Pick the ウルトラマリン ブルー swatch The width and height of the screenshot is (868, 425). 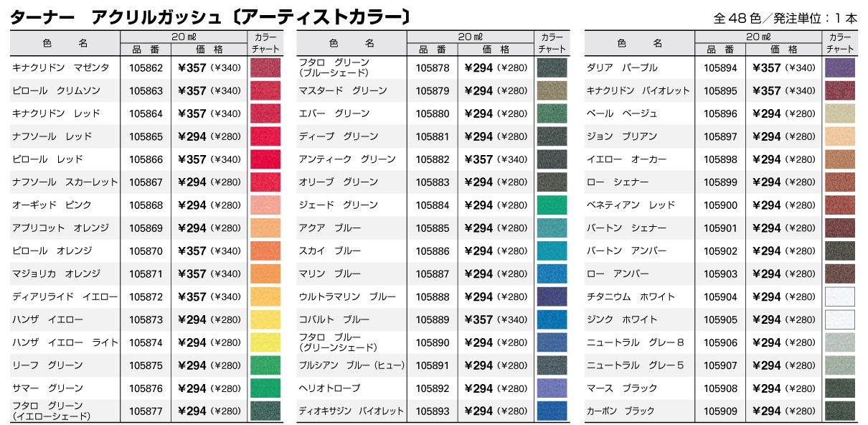pyautogui.click(x=552, y=296)
